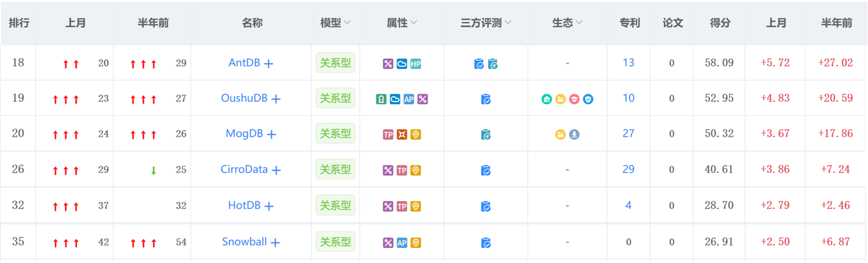Click patent count 29 for CirroData

(628, 169)
